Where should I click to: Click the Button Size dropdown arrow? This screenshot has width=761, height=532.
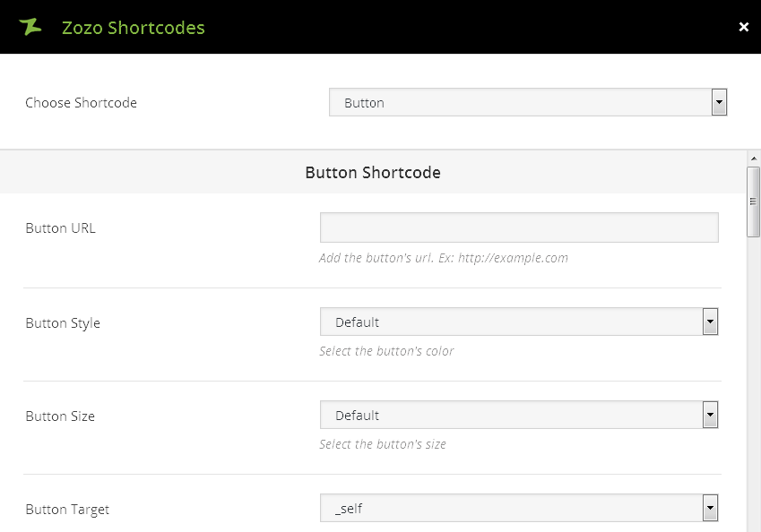tap(710, 416)
